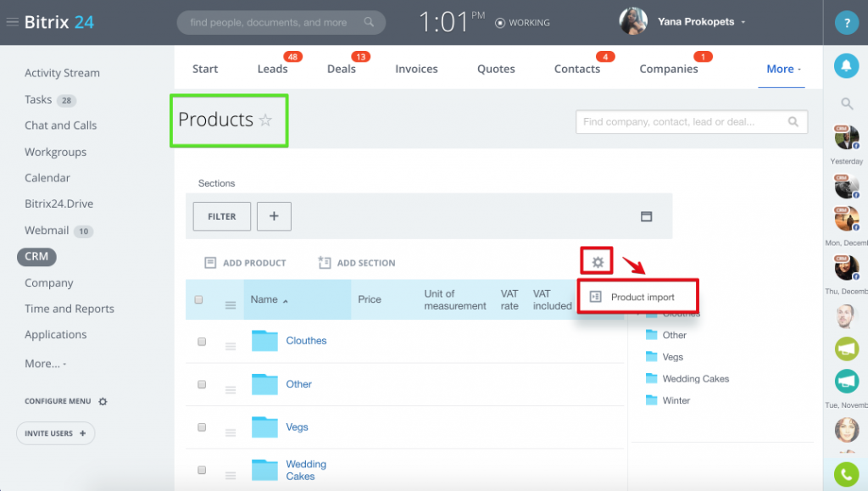Image resolution: width=868 pixels, height=491 pixels.
Task: Open the Other folder icon in list
Action: pos(264,383)
